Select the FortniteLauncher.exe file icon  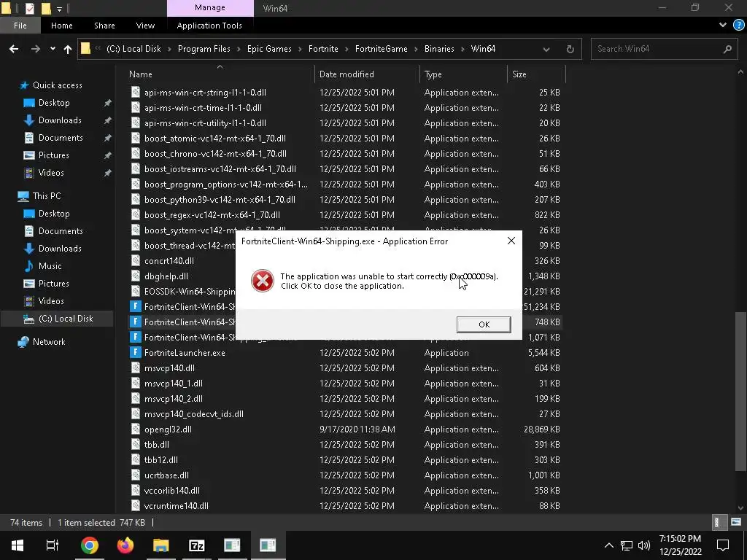click(x=136, y=352)
